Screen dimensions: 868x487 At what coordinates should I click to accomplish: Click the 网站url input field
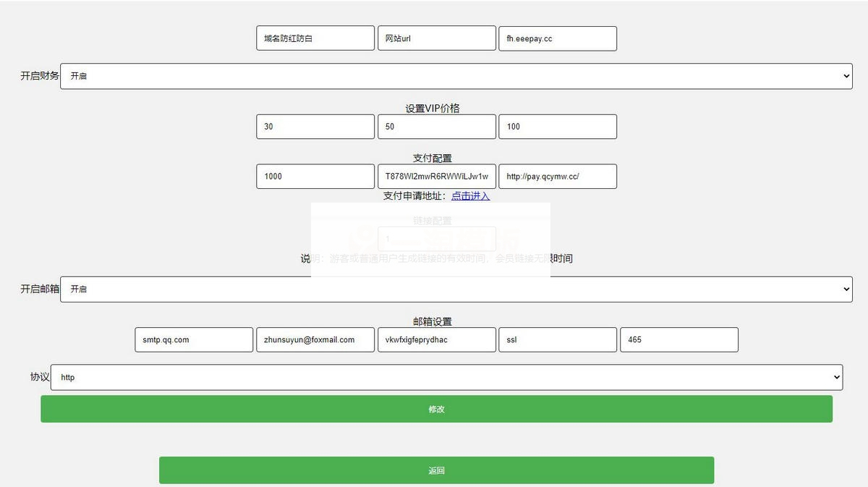(x=436, y=38)
